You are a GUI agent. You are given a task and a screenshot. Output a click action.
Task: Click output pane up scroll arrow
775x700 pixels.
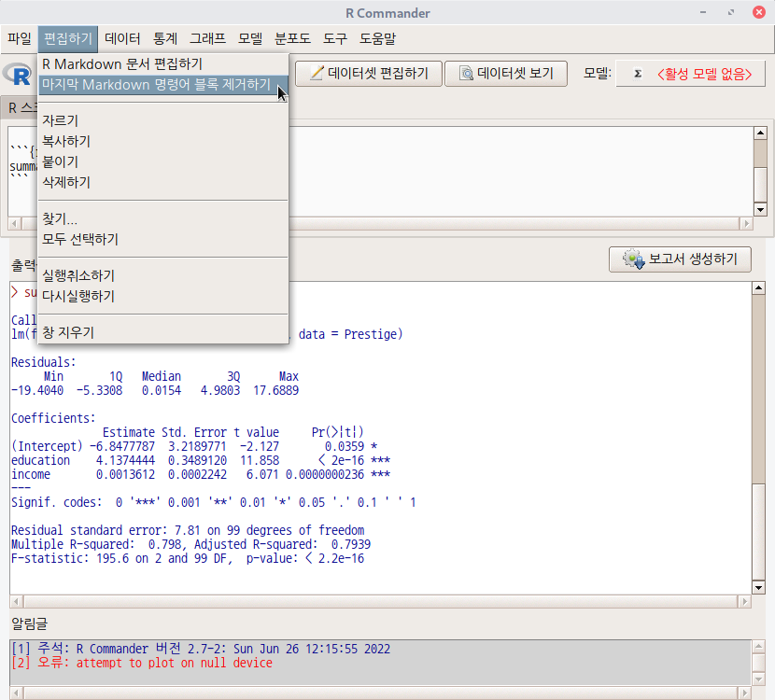click(758, 288)
